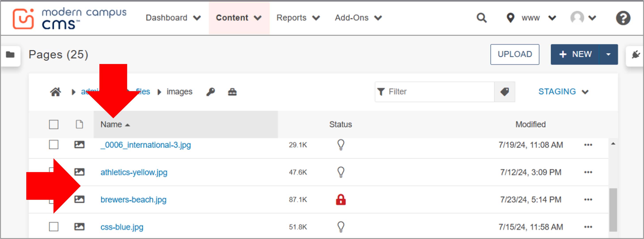The width and height of the screenshot is (644, 239).
Task: Go to home directory breadcrumb icon
Action: 55,92
